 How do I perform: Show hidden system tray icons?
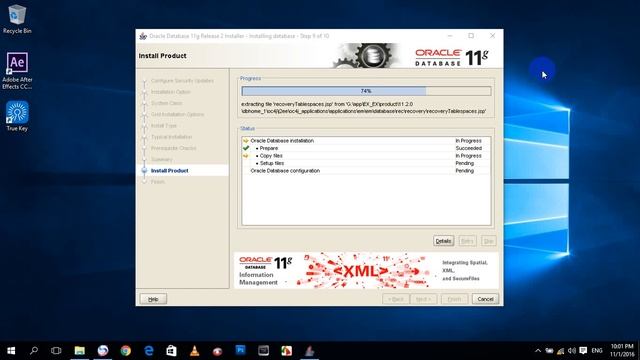(538, 351)
